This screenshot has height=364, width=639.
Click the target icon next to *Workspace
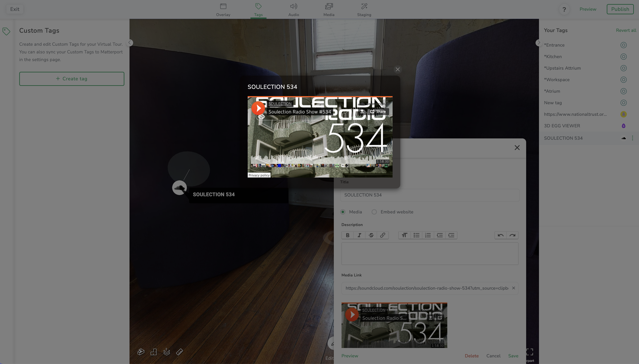623,79
